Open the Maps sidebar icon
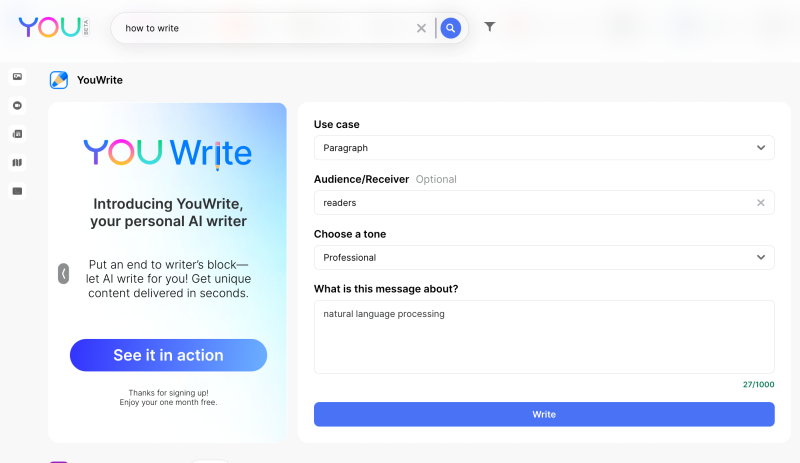Viewport: 800px width, 463px height. click(x=17, y=163)
